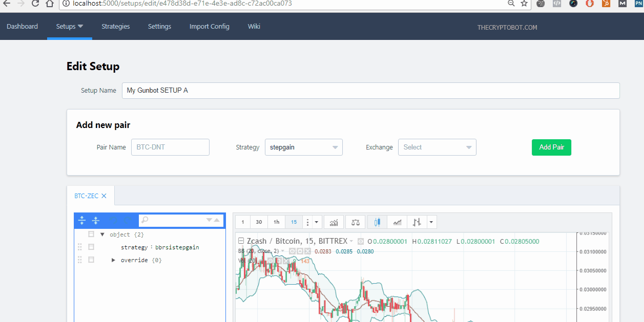The width and height of the screenshot is (644, 322).
Task: Open the Exchange select dropdown
Action: click(x=437, y=147)
